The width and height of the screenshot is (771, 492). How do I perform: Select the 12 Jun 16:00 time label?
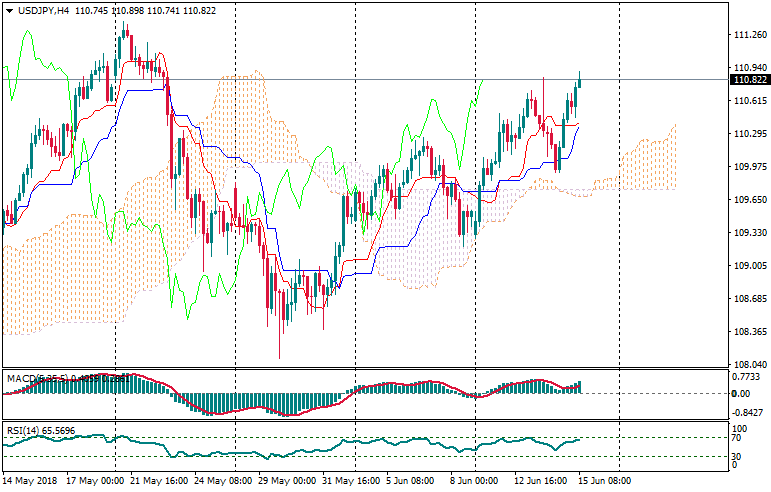541,481
